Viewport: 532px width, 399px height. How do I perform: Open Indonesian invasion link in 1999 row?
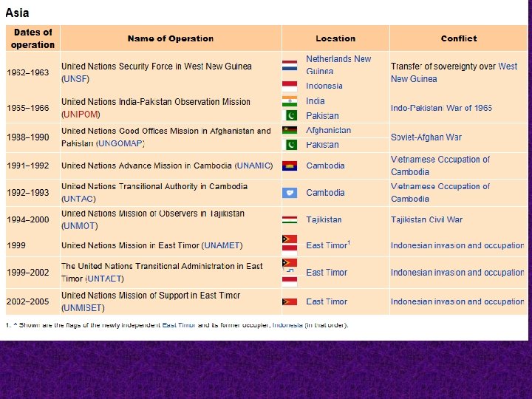click(x=457, y=245)
